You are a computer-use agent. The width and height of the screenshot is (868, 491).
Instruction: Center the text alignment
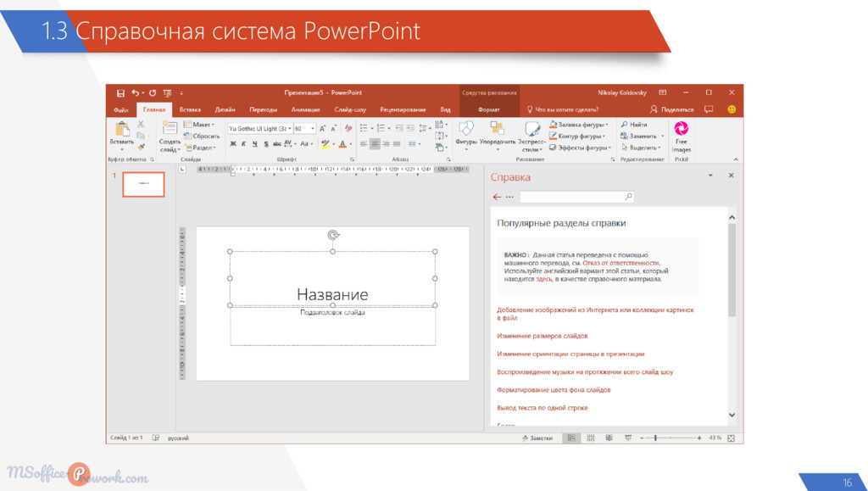[x=375, y=144]
